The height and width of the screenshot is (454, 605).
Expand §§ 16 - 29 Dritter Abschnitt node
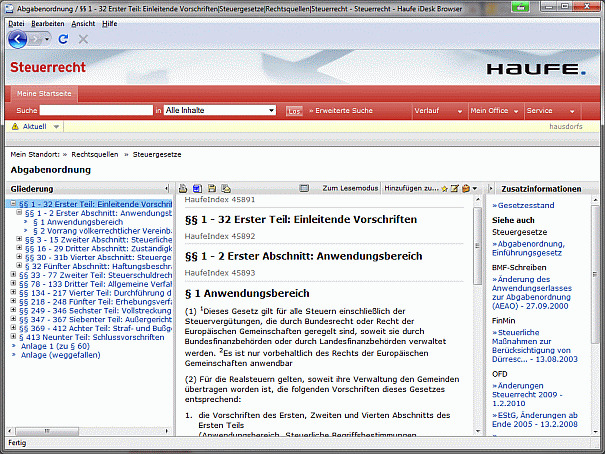pos(19,248)
